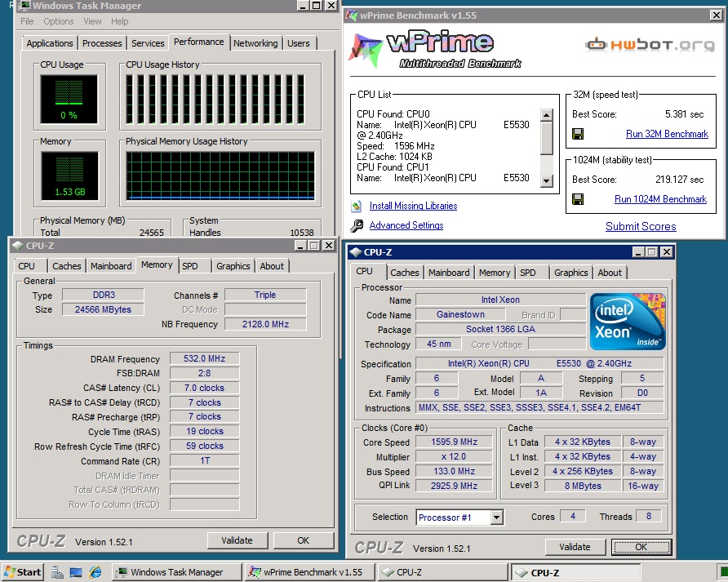Open the Processor #1 selection dropdown

pos(497,517)
